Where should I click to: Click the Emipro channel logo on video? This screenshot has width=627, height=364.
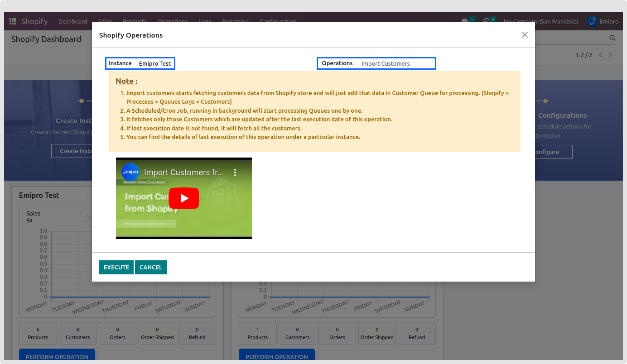[130, 172]
